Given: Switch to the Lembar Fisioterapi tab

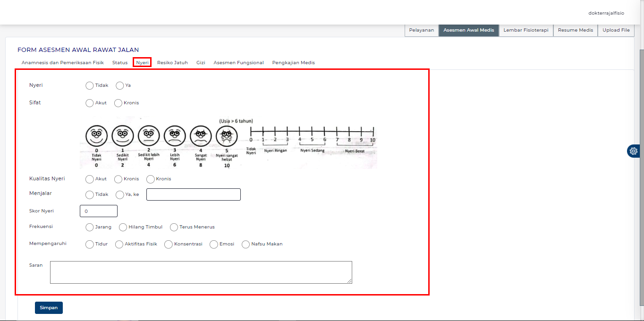Looking at the screenshot, I should click(x=526, y=30).
